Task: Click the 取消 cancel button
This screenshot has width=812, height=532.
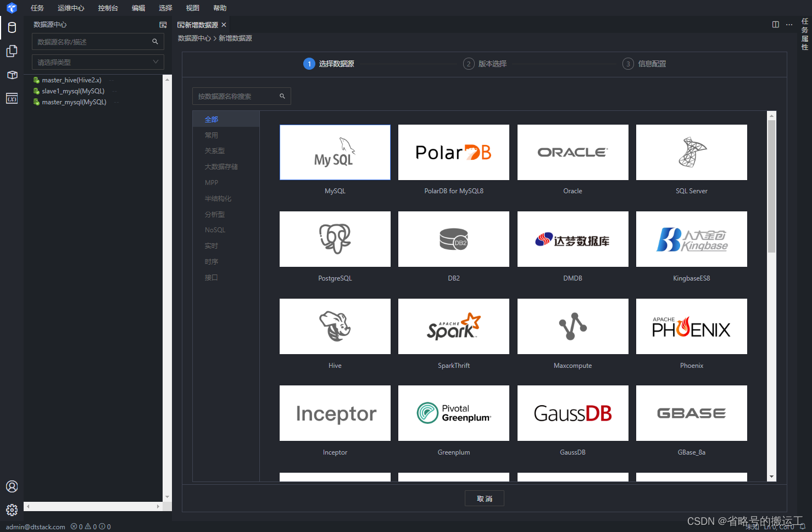Action: tap(485, 499)
